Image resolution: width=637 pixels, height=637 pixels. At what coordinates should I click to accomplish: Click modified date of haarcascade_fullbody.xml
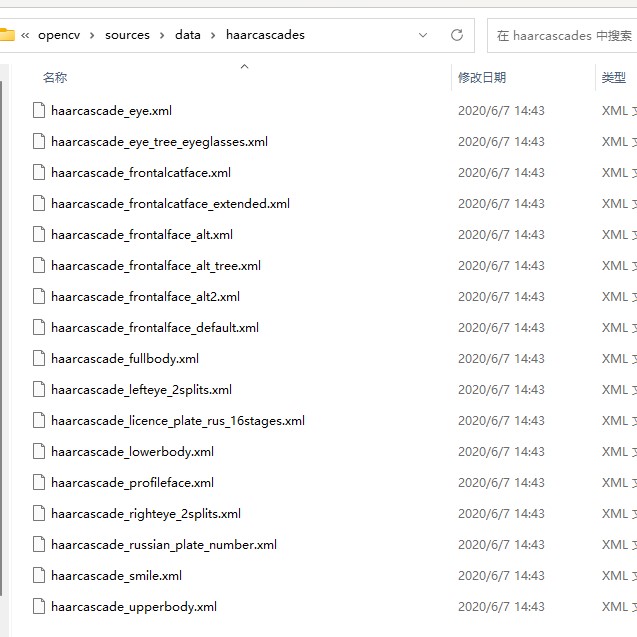(501, 358)
